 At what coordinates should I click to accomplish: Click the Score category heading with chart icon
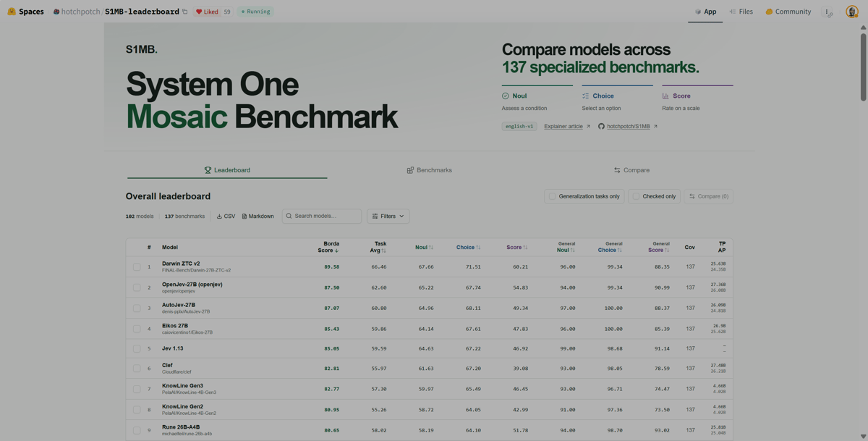[x=676, y=96]
